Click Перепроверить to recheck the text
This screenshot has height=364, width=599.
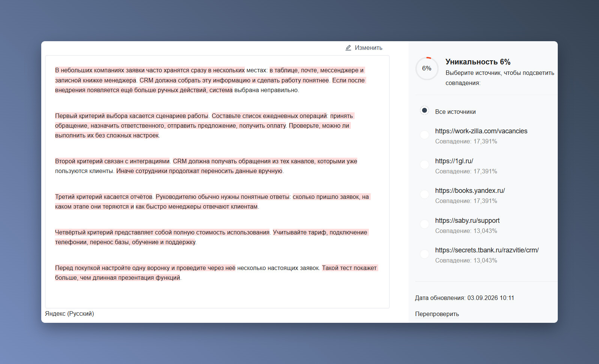[437, 314]
